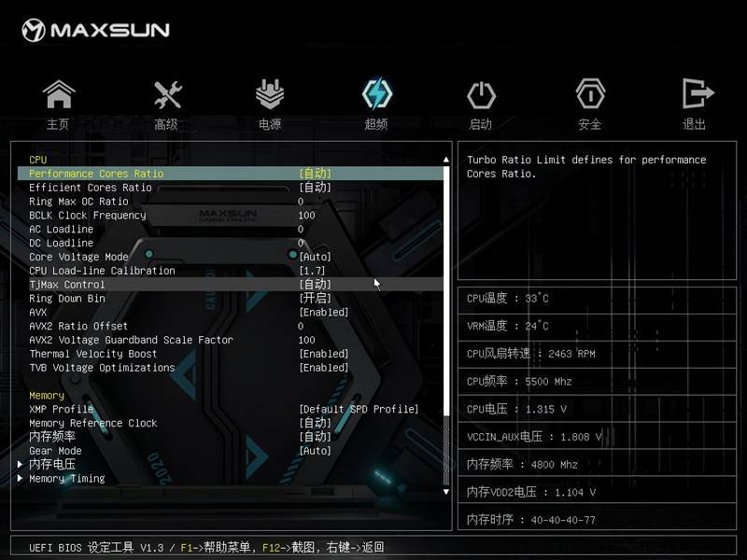Select the 电源 power plug icon

[270, 94]
